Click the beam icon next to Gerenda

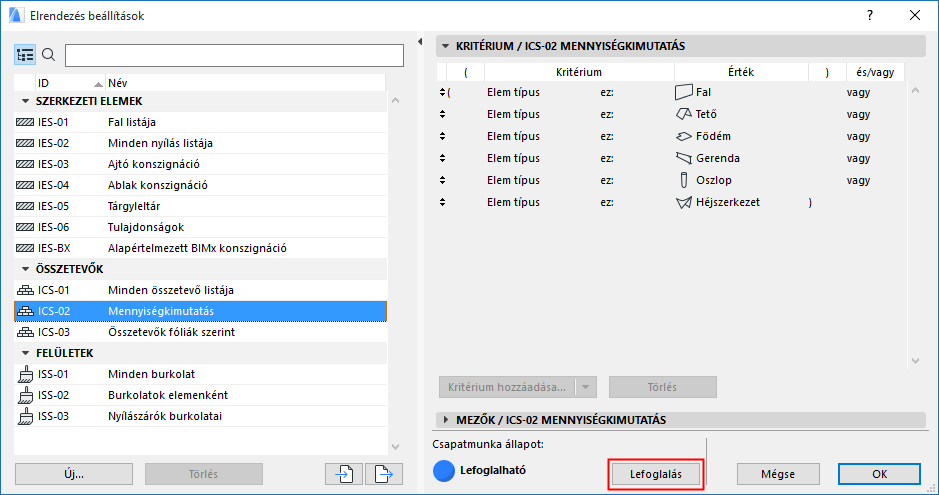(683, 158)
